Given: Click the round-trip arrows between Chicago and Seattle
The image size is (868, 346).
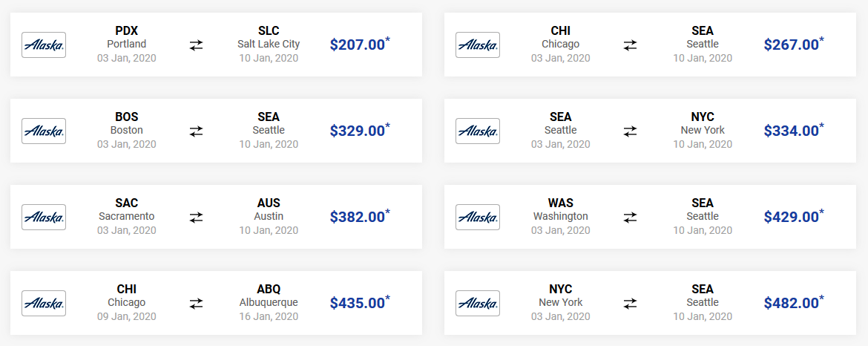Looking at the screenshot, I should (x=630, y=45).
